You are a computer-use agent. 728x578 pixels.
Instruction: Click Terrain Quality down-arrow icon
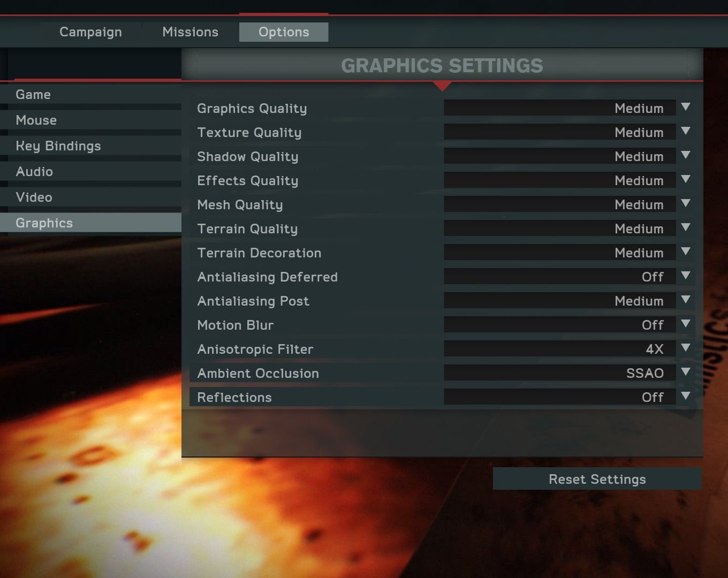coord(686,227)
